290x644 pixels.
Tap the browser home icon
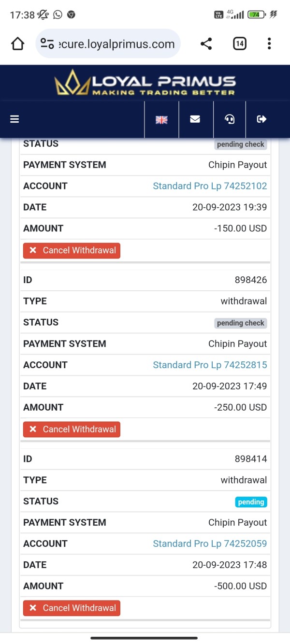tap(18, 44)
